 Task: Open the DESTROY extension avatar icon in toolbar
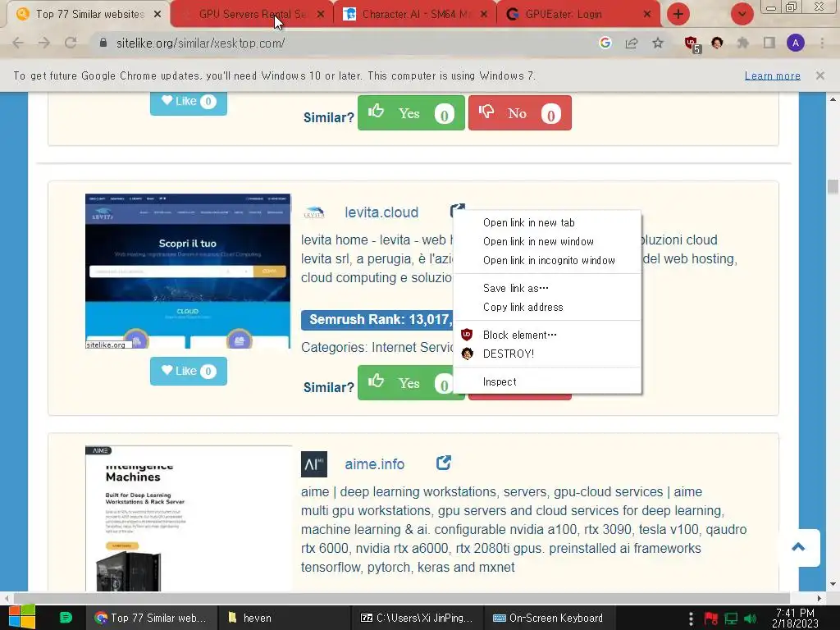[717, 43]
